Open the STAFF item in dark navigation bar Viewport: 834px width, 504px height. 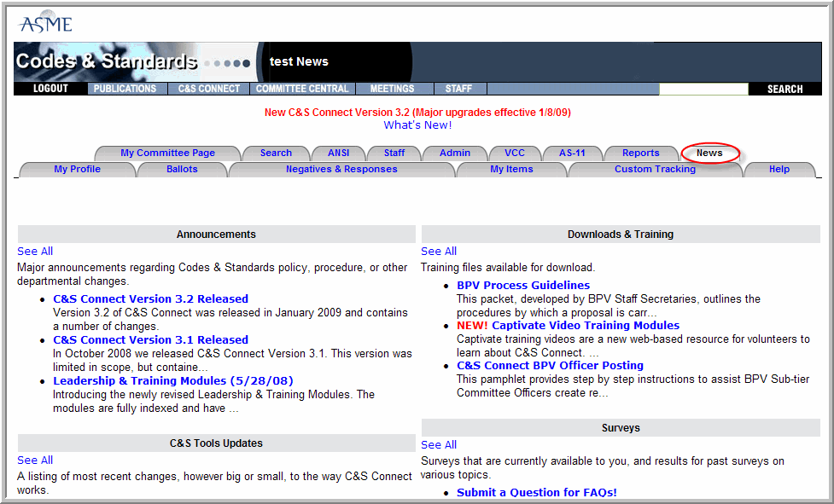click(458, 89)
